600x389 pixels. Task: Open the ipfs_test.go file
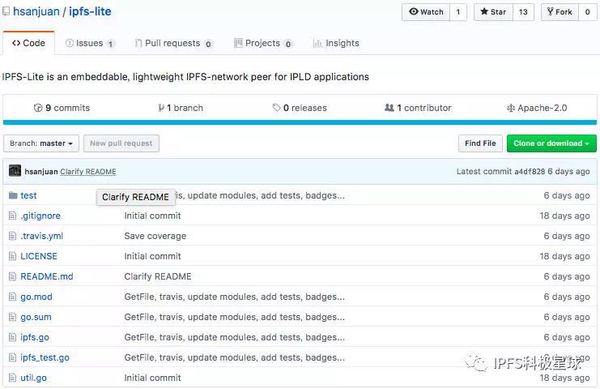pos(45,358)
